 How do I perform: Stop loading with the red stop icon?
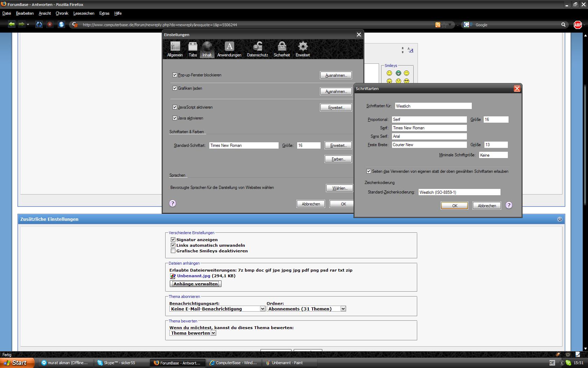click(x=50, y=25)
